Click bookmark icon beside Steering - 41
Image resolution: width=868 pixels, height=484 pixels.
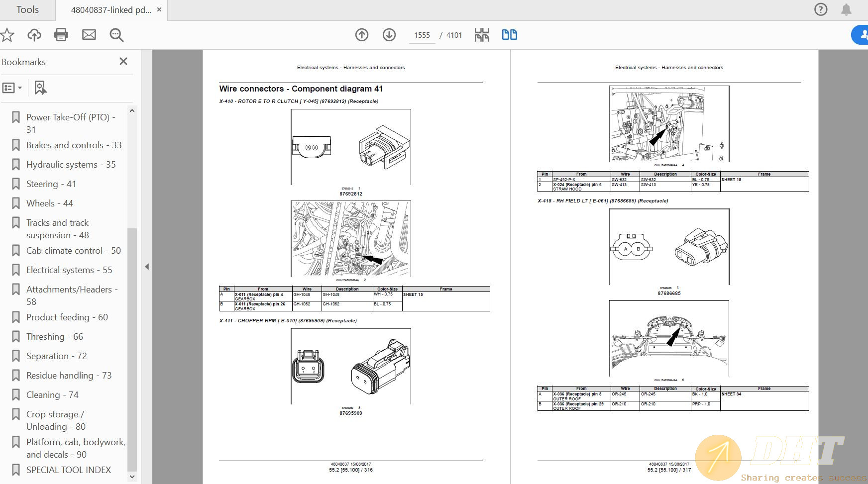click(16, 184)
